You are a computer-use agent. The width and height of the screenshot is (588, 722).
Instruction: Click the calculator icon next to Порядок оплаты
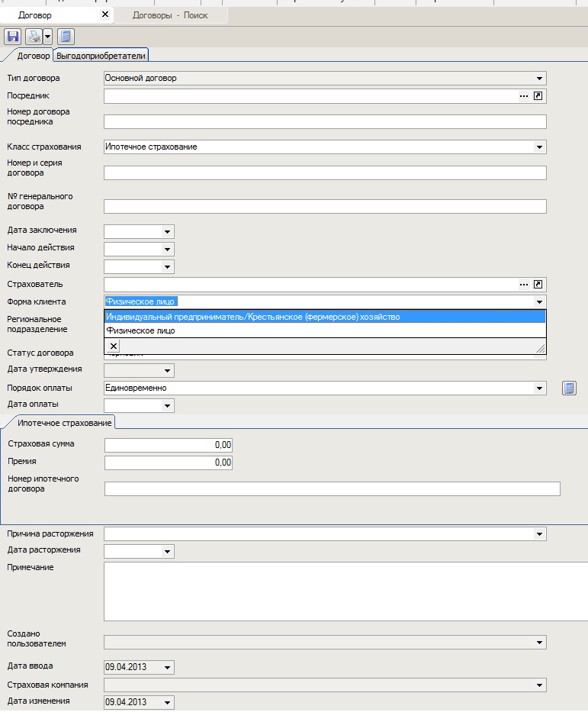click(x=569, y=388)
